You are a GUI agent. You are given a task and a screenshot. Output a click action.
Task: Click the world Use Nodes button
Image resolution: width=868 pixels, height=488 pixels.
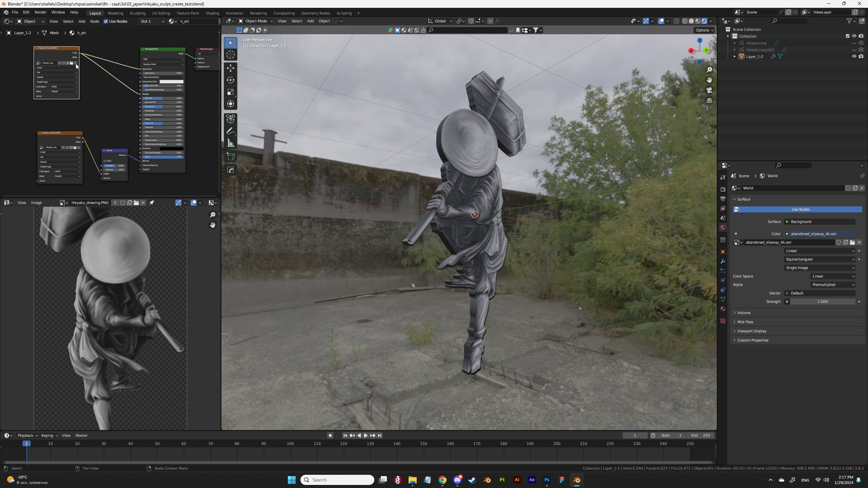click(800, 209)
